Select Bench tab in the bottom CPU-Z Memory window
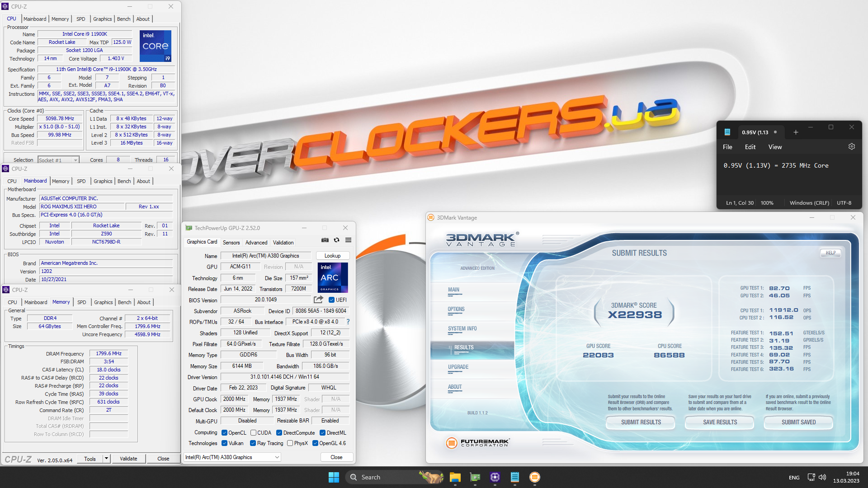This screenshot has height=488, width=868. [x=124, y=302]
